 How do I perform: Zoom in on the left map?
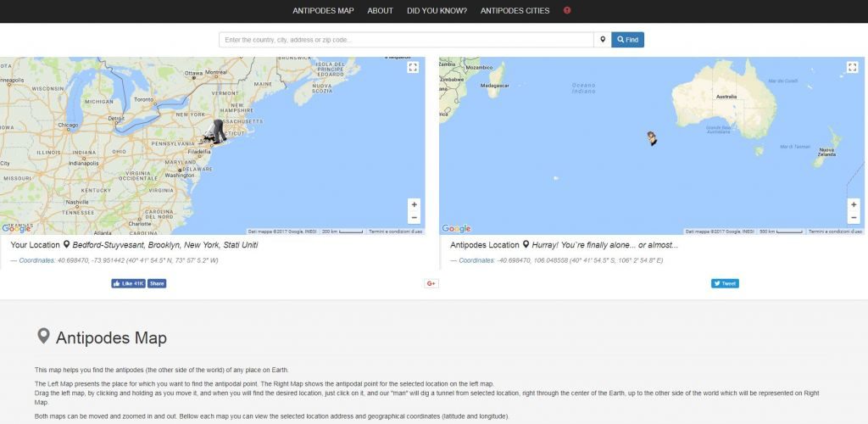pos(414,204)
